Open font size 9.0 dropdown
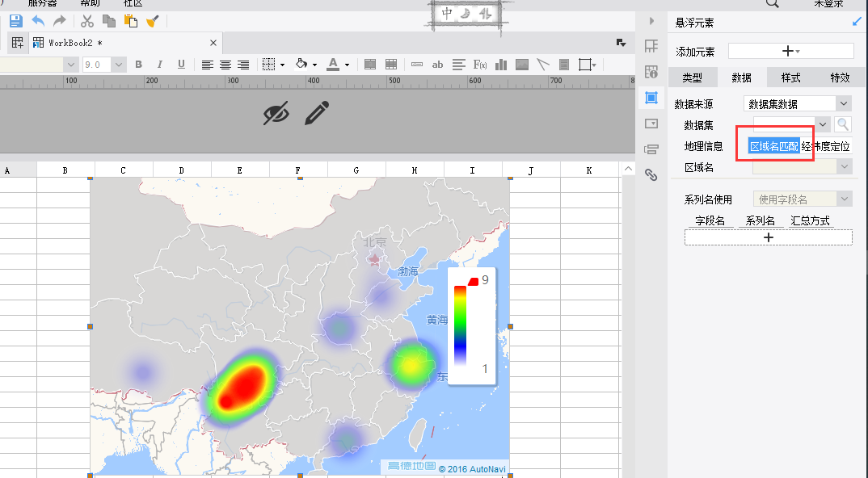Viewport: 868px width, 478px height. (119, 65)
